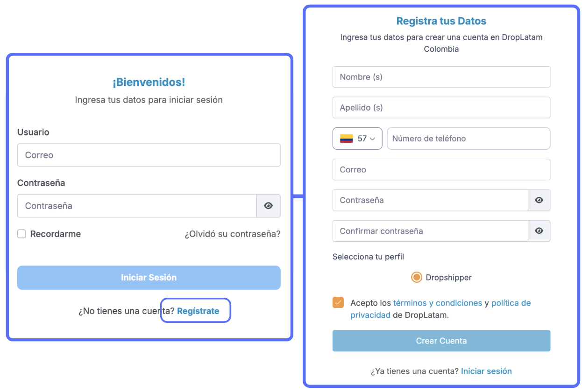Toggle visibility of Confirmar contraseña field
582x392 pixels.
click(x=539, y=231)
